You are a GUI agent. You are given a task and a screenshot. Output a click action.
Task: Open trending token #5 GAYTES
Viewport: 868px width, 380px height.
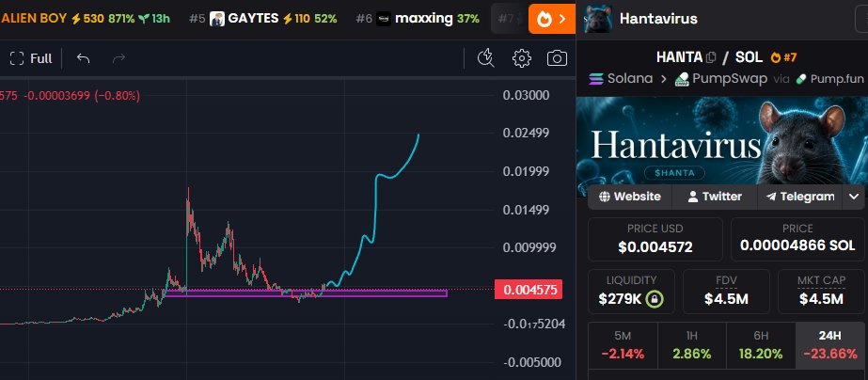(263, 19)
